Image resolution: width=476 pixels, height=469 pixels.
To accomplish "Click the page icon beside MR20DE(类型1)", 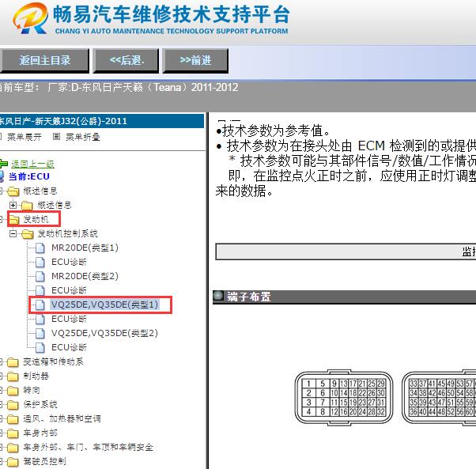I will (x=40, y=248).
